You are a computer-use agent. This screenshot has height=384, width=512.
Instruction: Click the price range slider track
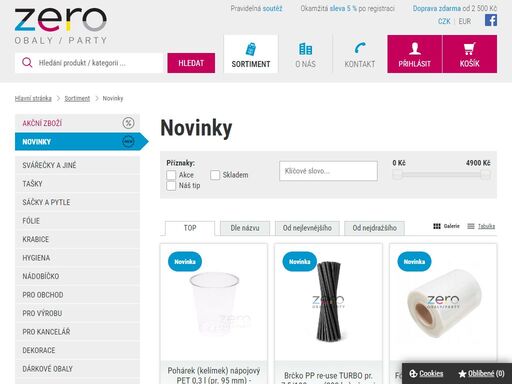pyautogui.click(x=441, y=174)
